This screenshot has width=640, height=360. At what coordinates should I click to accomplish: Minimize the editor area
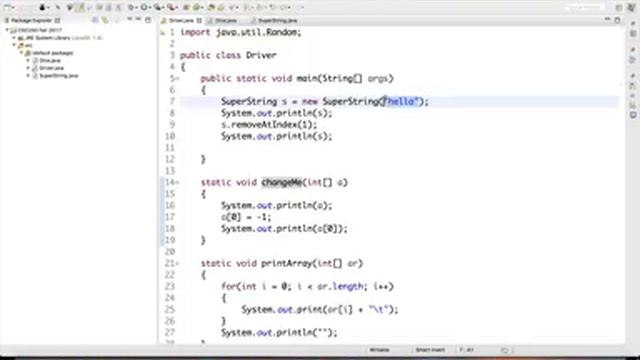pyautogui.click(x=607, y=20)
